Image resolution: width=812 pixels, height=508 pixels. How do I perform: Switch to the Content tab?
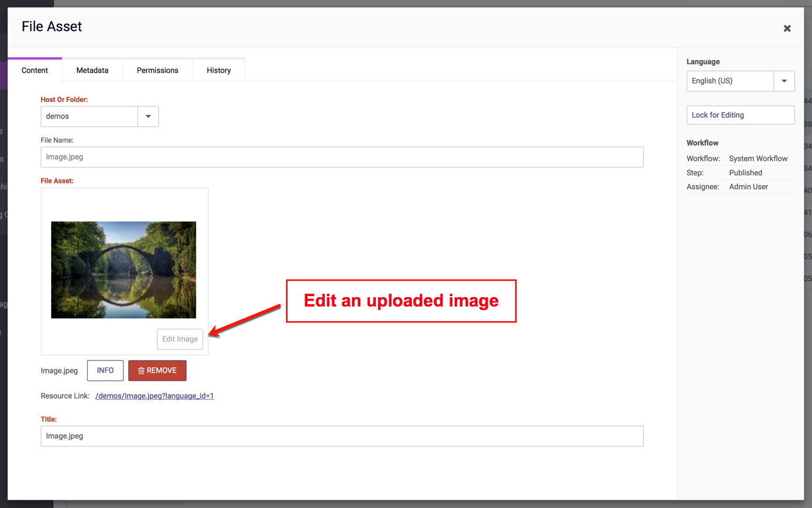tap(35, 70)
